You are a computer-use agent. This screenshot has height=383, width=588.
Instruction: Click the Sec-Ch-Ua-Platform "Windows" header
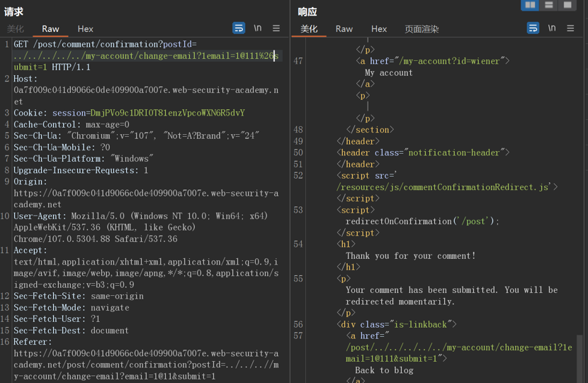(x=84, y=159)
